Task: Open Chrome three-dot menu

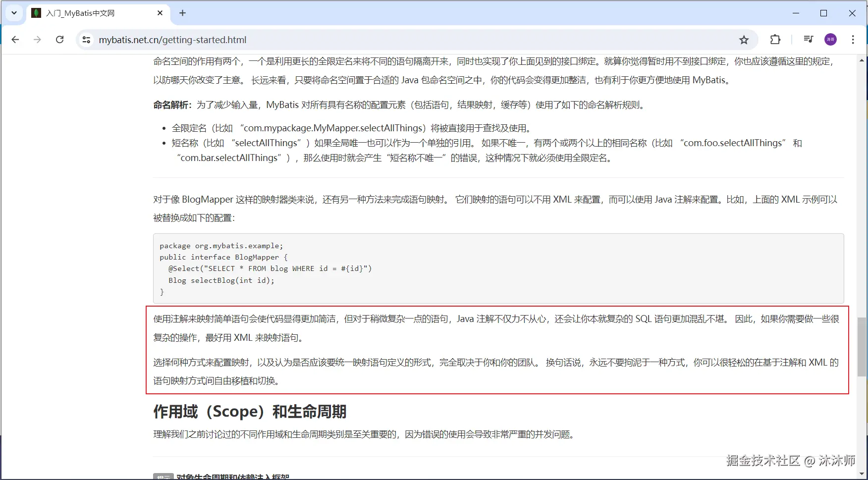Action: click(x=853, y=40)
